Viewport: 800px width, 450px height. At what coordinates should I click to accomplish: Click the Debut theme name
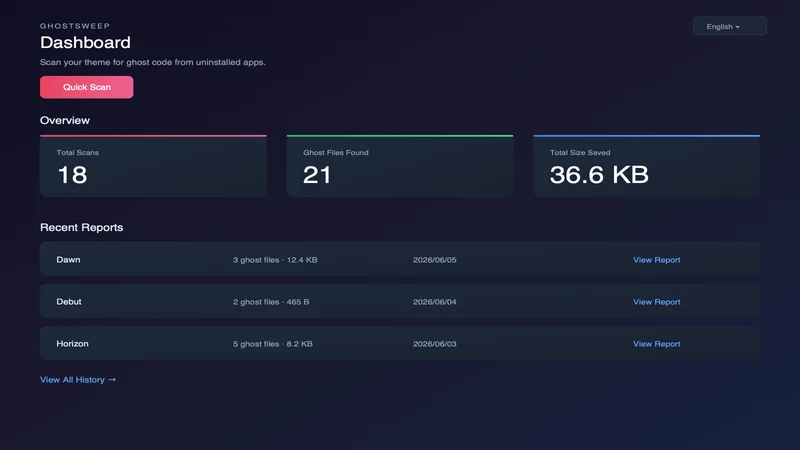click(x=69, y=302)
